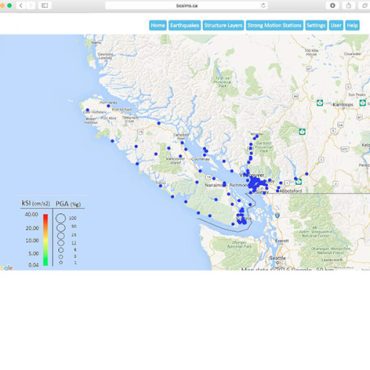Image resolution: width=370 pixels, height=370 pixels.
Task: Reload the page via address bar icon
Action: tap(263, 6)
